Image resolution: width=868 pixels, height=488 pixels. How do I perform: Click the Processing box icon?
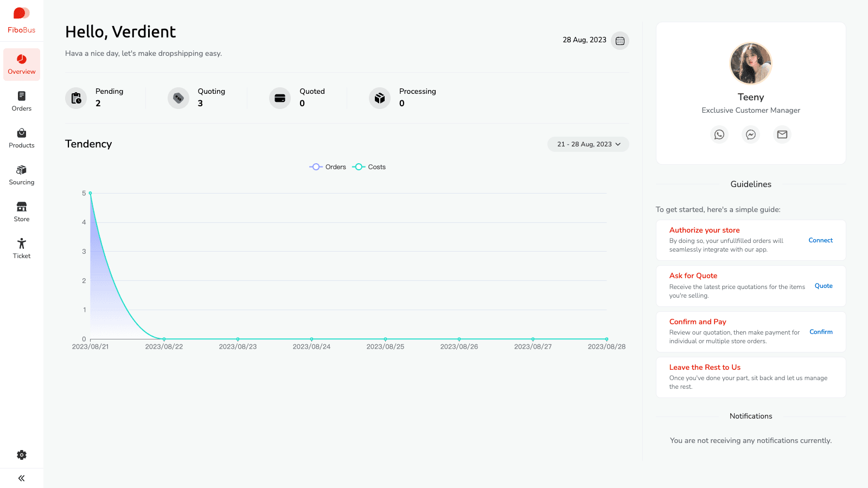click(380, 98)
